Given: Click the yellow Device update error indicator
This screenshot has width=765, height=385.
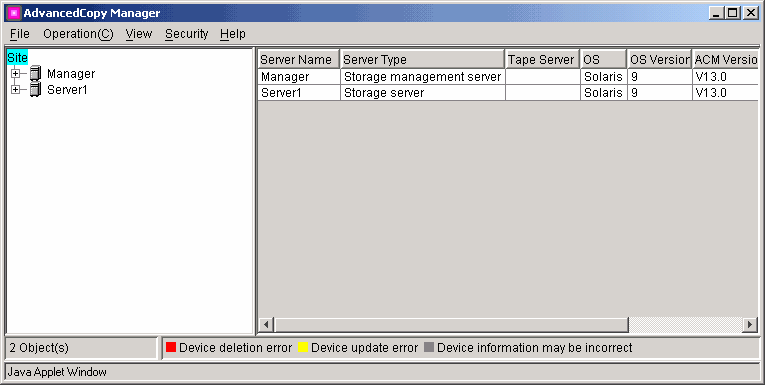Looking at the screenshot, I should tap(303, 347).
